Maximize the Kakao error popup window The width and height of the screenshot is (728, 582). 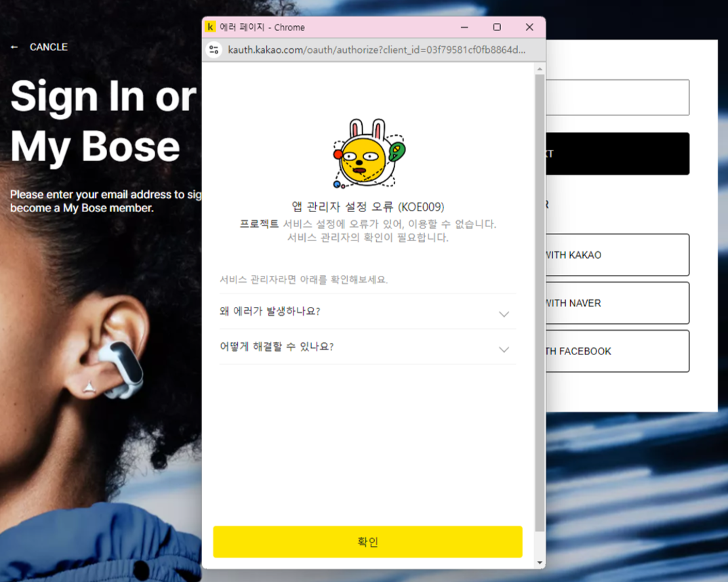click(x=497, y=27)
